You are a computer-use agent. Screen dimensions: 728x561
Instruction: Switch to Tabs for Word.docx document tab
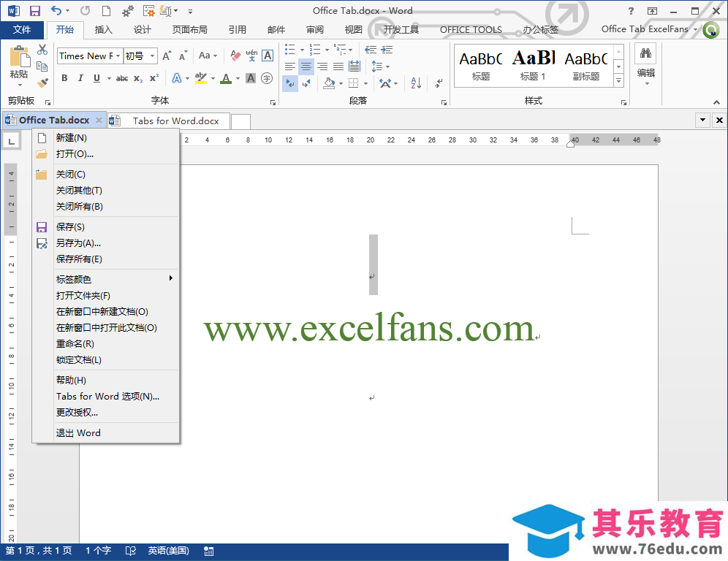click(169, 121)
